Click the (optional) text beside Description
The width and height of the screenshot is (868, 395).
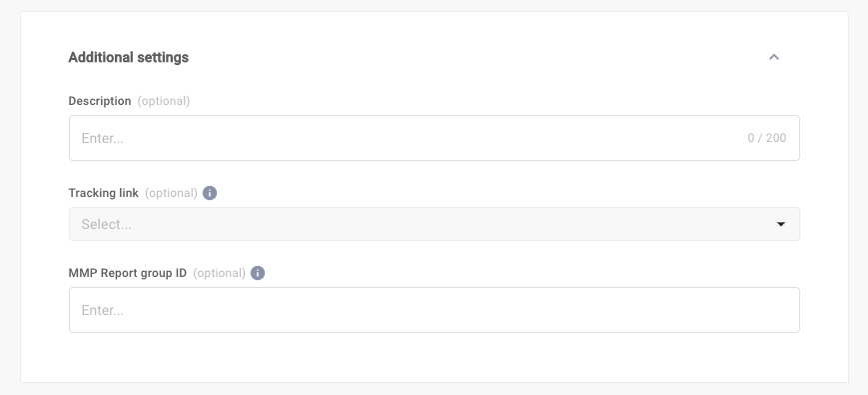tap(164, 101)
